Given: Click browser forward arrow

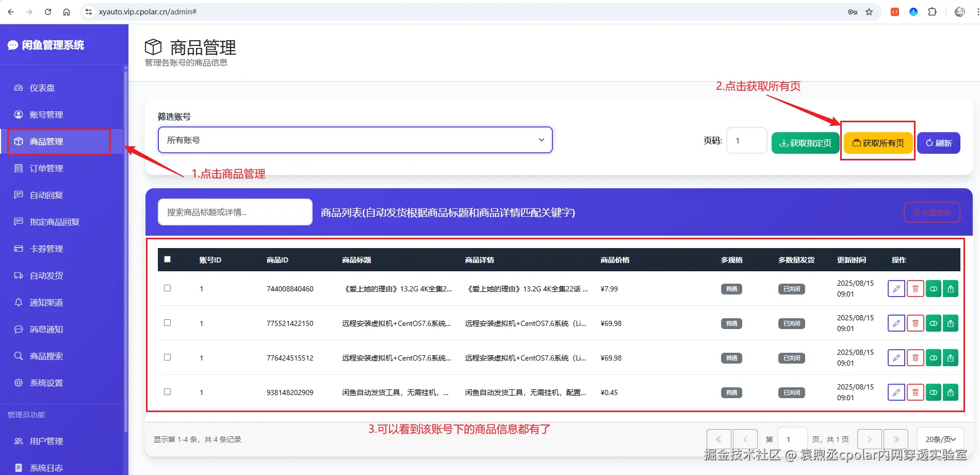Looking at the screenshot, I should click(x=29, y=12).
